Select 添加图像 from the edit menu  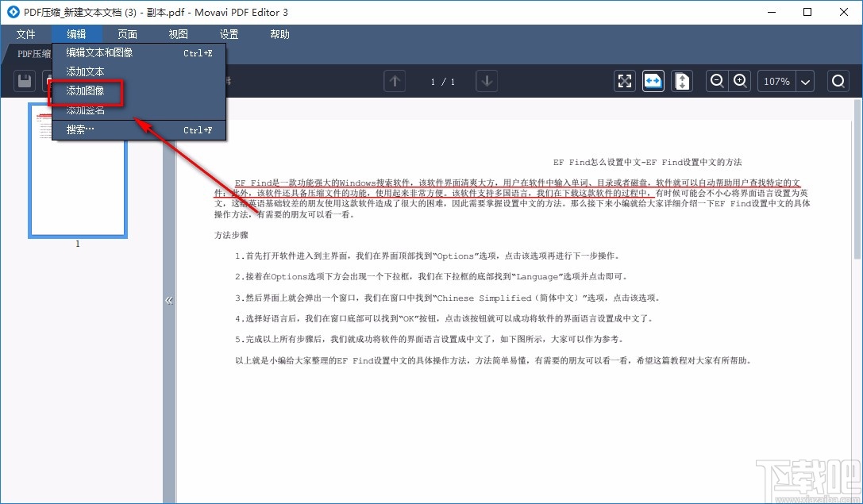pos(85,90)
